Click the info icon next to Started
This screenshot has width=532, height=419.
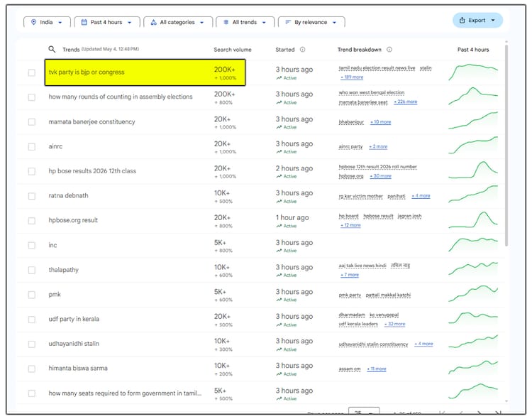coord(302,50)
